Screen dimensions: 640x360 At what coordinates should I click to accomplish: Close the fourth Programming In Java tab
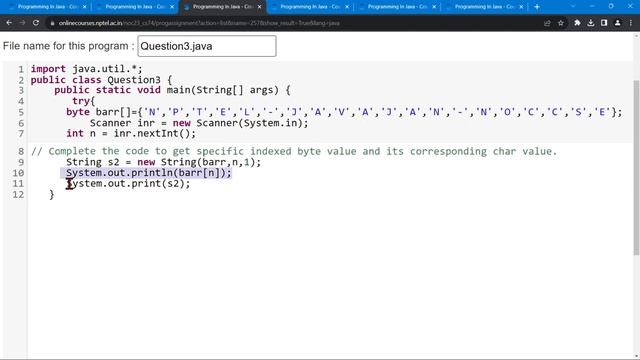[x=347, y=7]
